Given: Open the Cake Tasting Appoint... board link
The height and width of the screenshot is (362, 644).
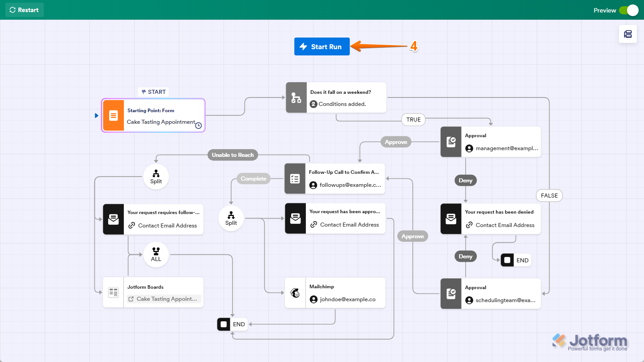Looking at the screenshot, I should pos(164,299).
